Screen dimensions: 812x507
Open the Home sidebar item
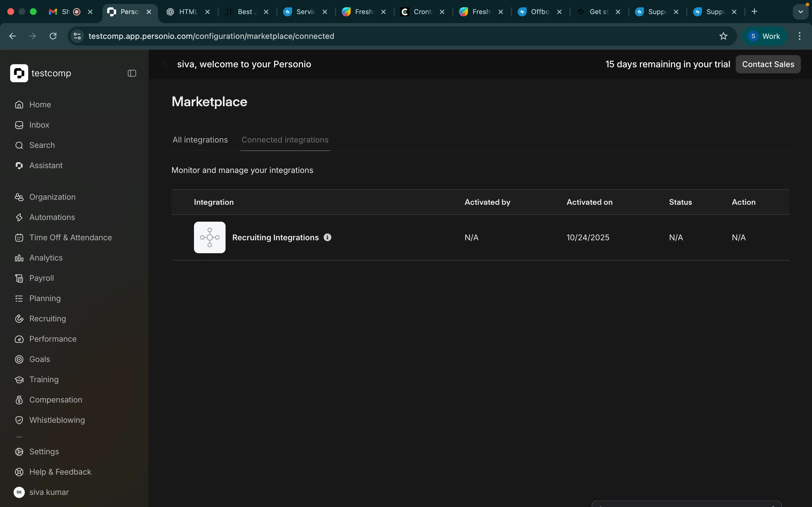(40, 104)
